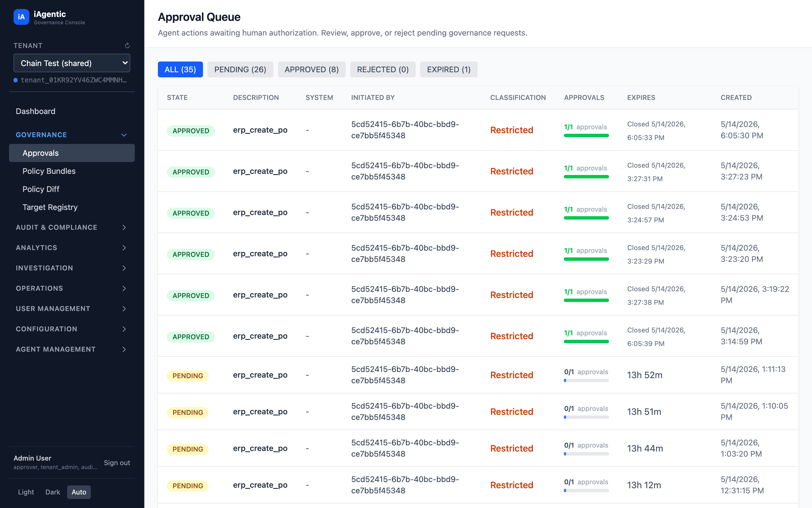Viewport: 812px width, 508px height.
Task: Click the EXPIRES column header
Action: point(641,97)
